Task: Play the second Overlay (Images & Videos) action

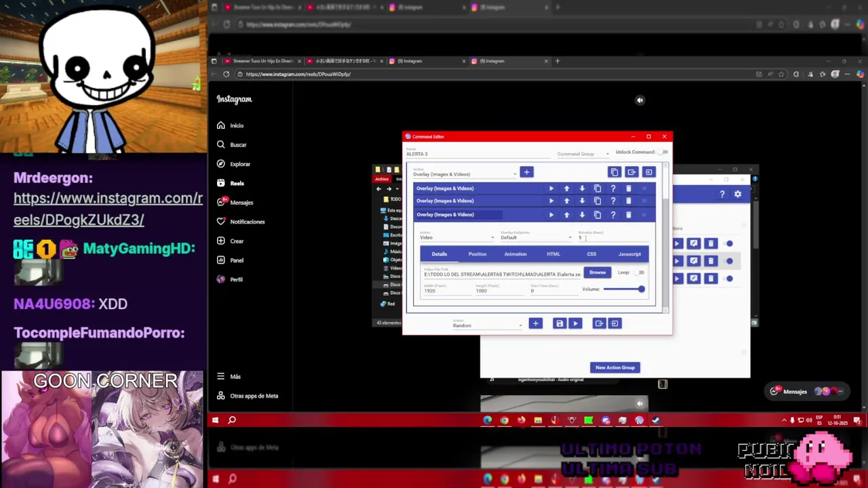Action: (x=551, y=201)
